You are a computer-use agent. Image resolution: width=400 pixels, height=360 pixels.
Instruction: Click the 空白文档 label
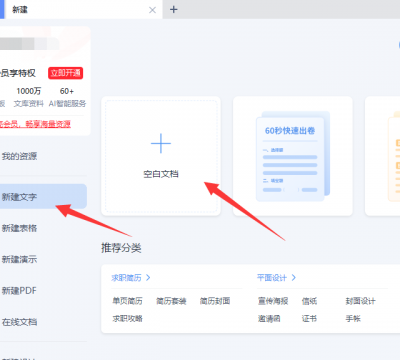click(x=161, y=174)
